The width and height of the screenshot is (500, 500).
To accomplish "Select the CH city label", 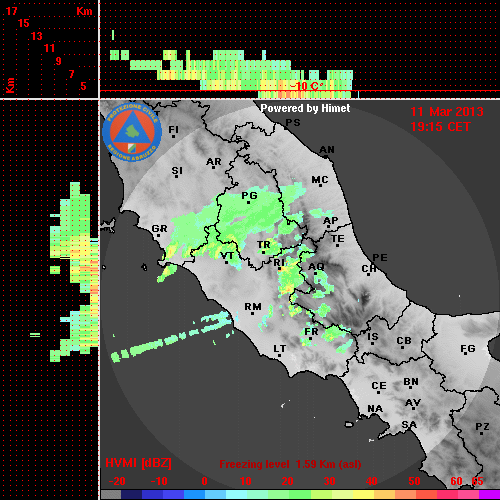I will (x=369, y=269).
